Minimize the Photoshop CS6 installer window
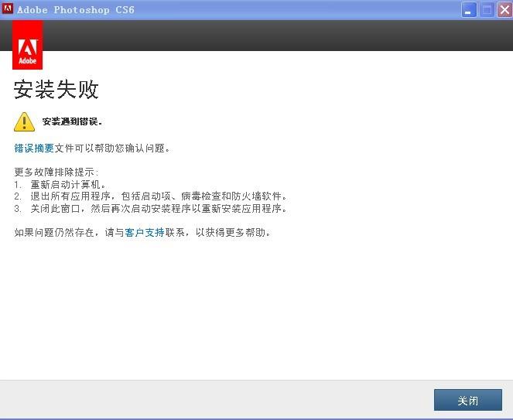 click(468, 10)
